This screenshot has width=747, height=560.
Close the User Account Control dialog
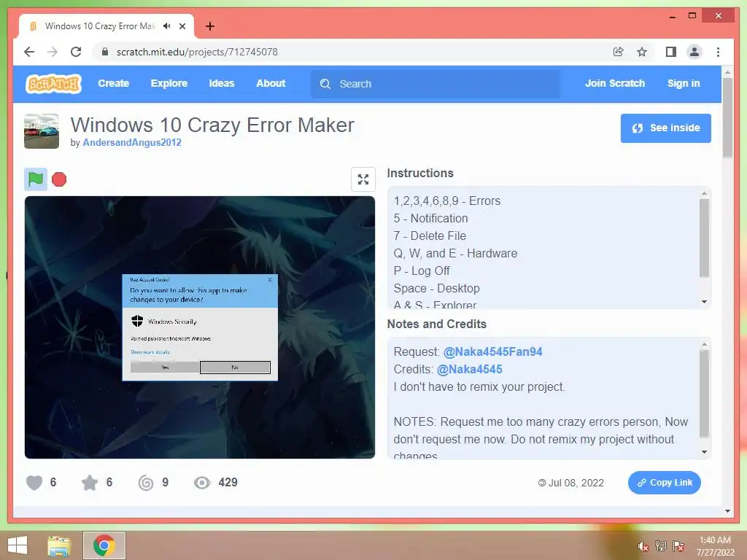270,279
